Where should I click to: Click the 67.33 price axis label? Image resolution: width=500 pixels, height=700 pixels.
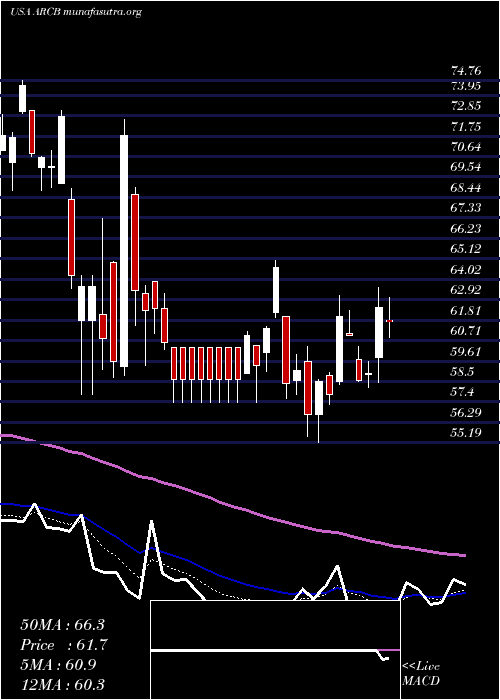[466, 208]
